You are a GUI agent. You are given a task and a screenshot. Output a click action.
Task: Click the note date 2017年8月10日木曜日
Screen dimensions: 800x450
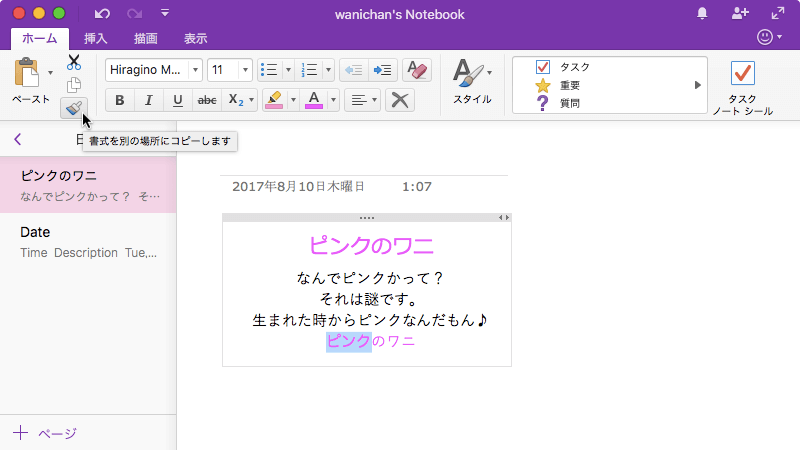point(298,187)
